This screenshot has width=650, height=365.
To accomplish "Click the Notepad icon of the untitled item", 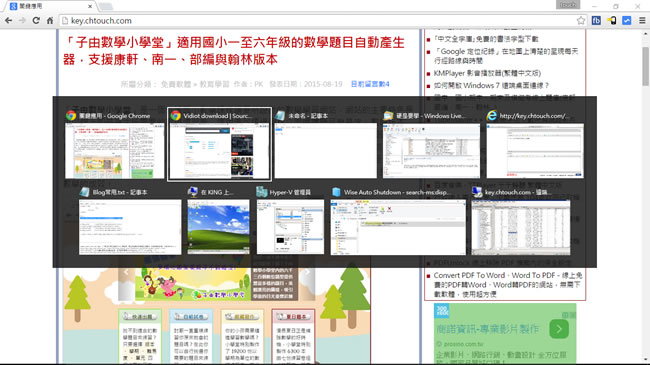I will [x=280, y=115].
